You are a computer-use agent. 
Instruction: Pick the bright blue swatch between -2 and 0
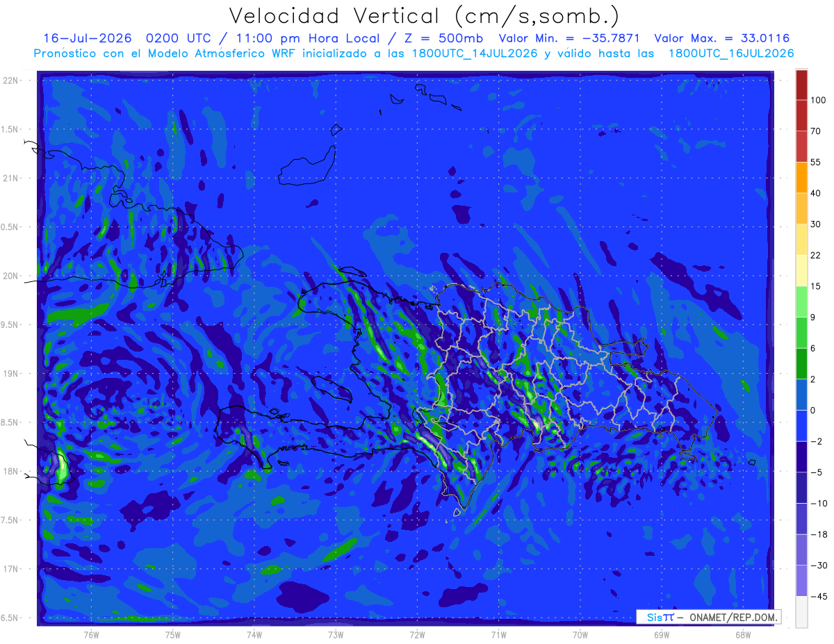coord(801,426)
